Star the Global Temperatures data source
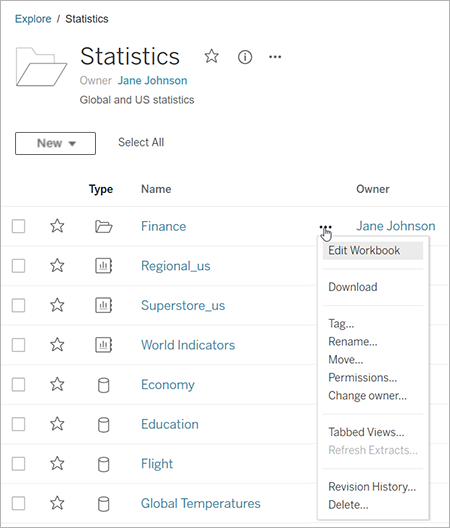The image size is (450, 528). click(x=57, y=503)
